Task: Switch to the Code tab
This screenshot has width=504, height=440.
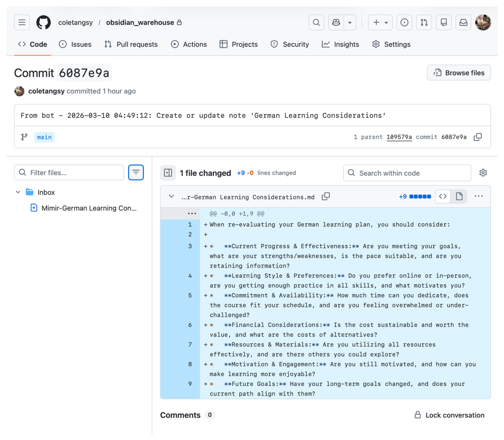Action: click(32, 44)
